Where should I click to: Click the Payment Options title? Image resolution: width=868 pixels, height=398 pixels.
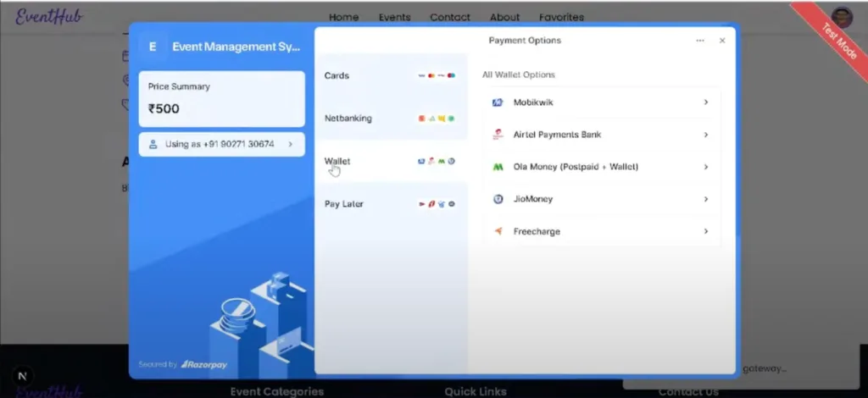(525, 41)
